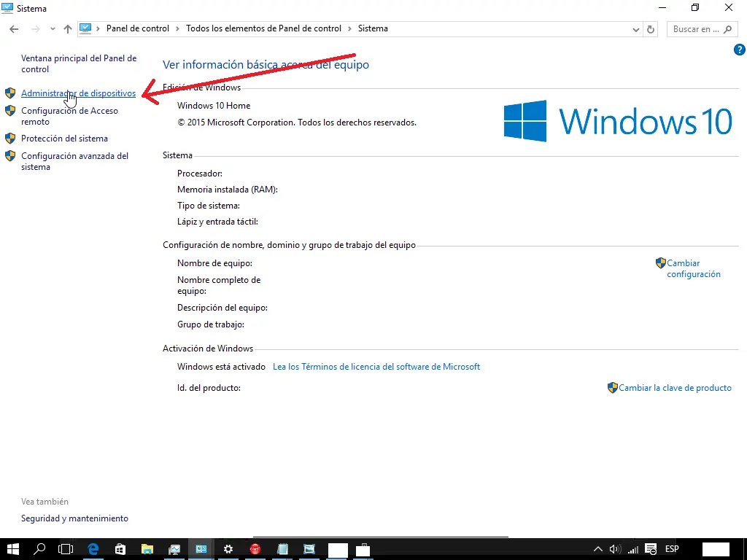The height and width of the screenshot is (560, 747).
Task: Open File Explorer from taskbar
Action: (147, 549)
